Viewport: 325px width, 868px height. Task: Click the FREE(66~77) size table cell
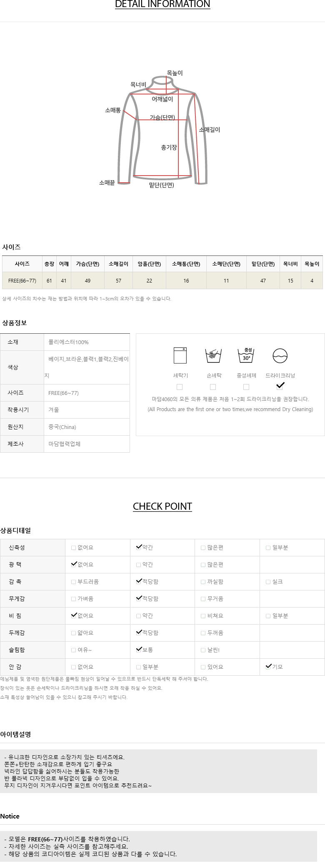[x=22, y=281]
